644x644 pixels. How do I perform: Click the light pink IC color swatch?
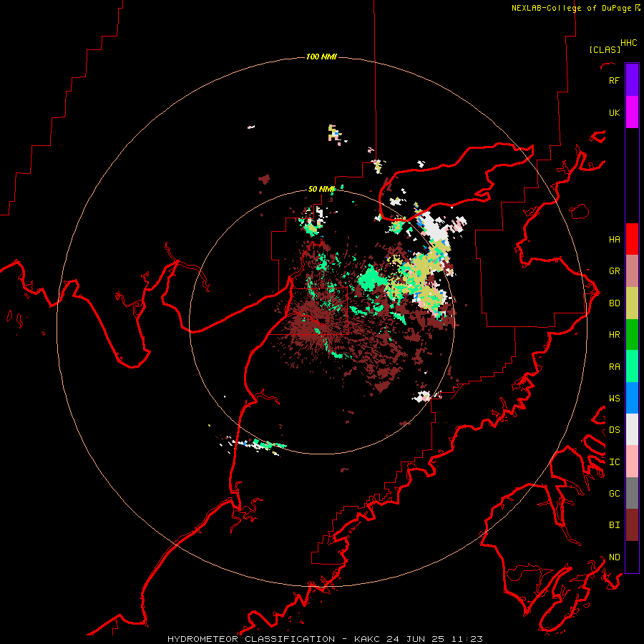pyautogui.click(x=632, y=462)
